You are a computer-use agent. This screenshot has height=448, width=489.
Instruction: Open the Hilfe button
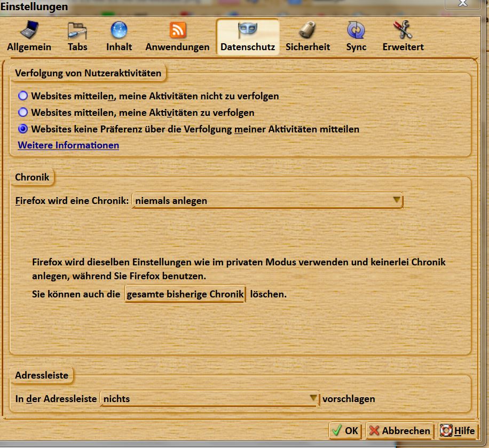[458, 430]
